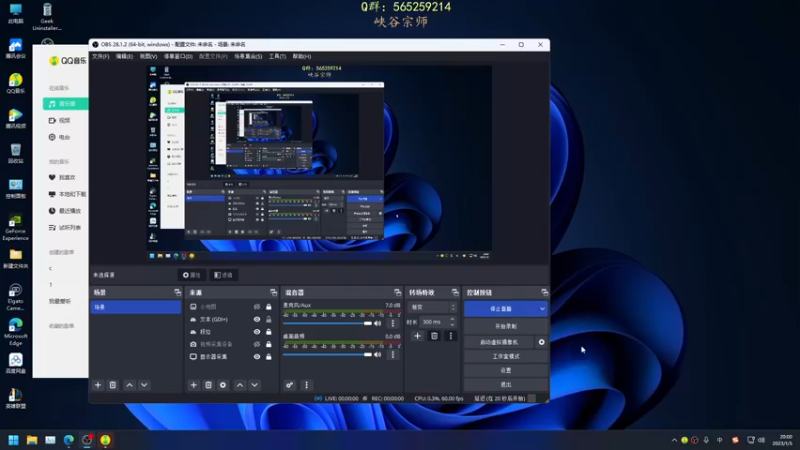Viewport: 800px width, 450px height.
Task: Mute the 桌面音频 speaker icon
Action: (x=378, y=355)
